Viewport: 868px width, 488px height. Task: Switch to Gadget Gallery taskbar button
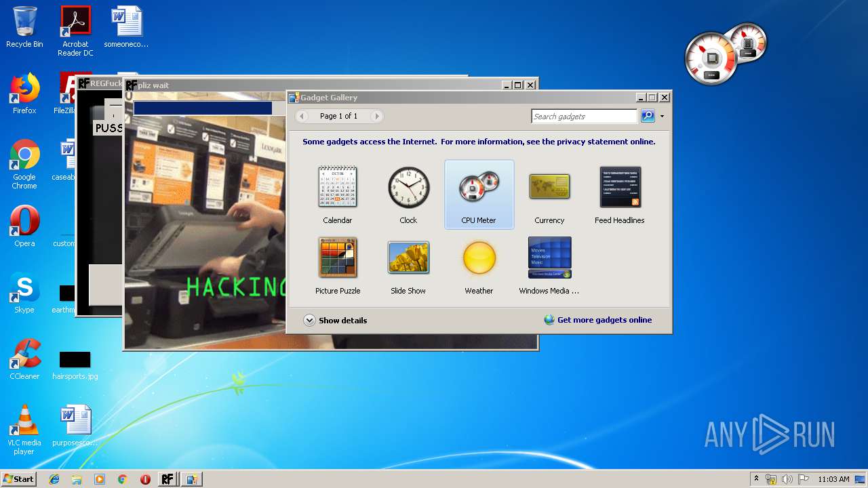point(192,479)
